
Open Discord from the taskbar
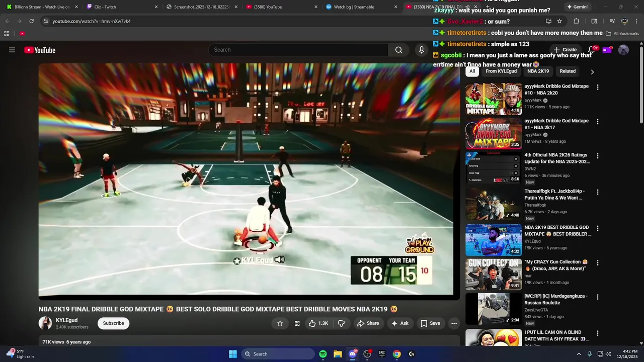click(353, 354)
